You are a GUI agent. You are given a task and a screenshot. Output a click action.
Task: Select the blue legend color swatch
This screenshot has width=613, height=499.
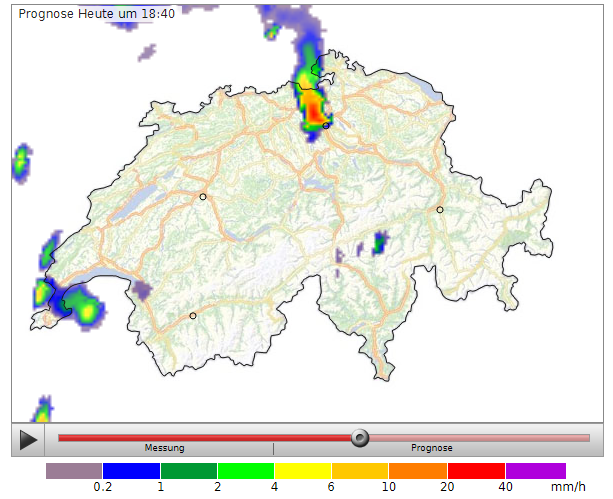(x=131, y=470)
